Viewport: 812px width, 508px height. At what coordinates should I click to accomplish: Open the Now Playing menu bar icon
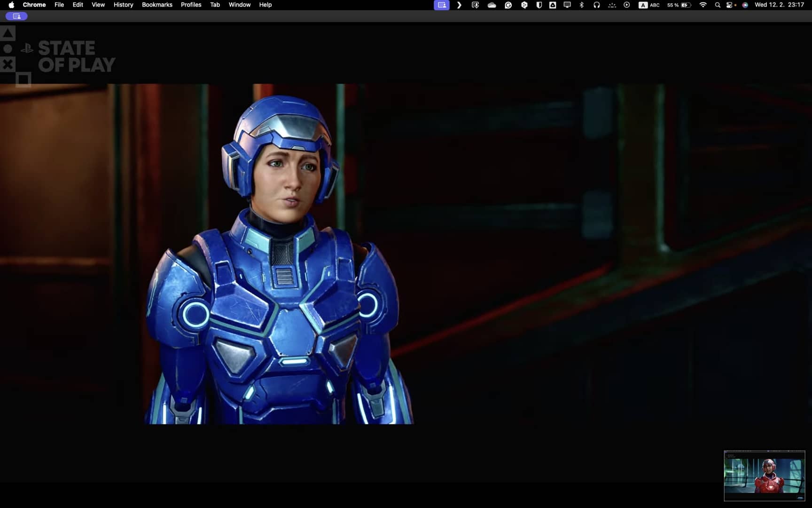tap(627, 5)
